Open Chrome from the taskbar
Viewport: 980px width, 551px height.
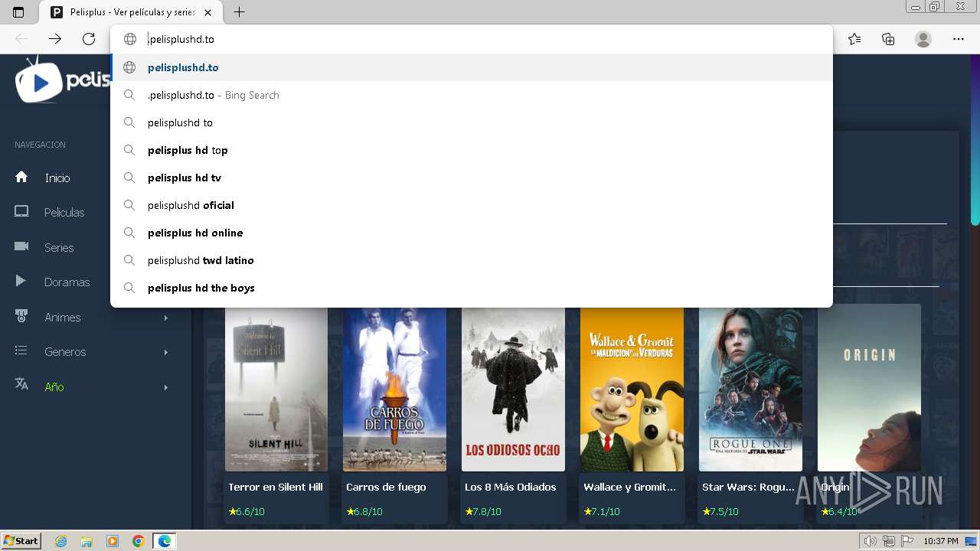(138, 541)
